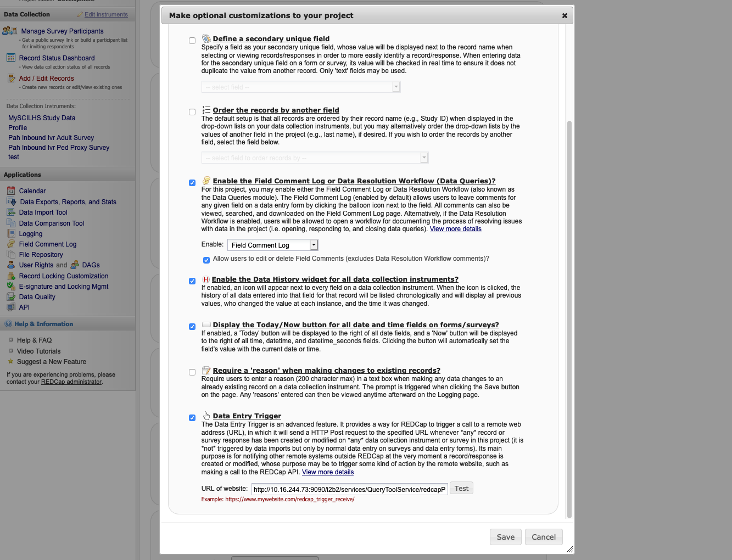Click the Logging icon in sidebar
The width and height of the screenshot is (732, 560).
pyautogui.click(x=11, y=234)
